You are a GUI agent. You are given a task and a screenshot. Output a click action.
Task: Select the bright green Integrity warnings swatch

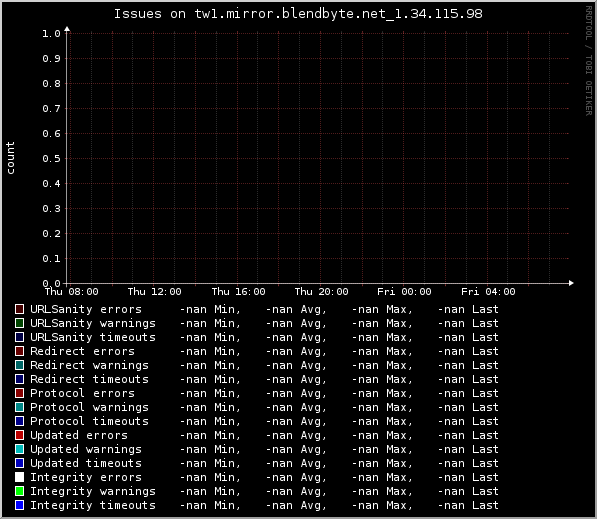(x=19, y=491)
